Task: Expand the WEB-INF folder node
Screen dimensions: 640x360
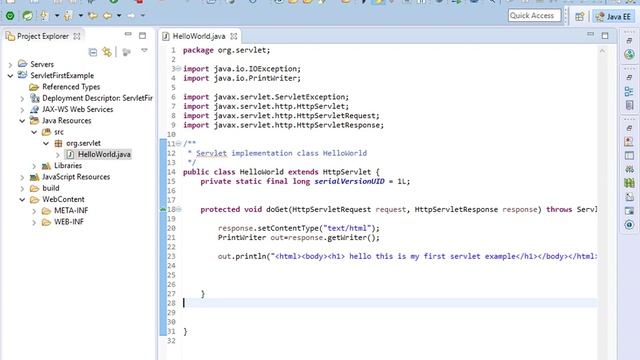Action: [x=34, y=222]
